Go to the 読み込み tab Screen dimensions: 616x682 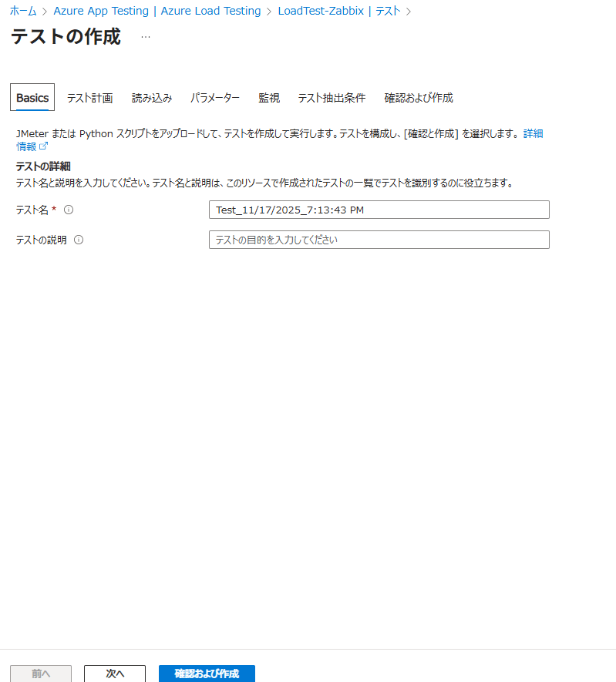(152, 98)
